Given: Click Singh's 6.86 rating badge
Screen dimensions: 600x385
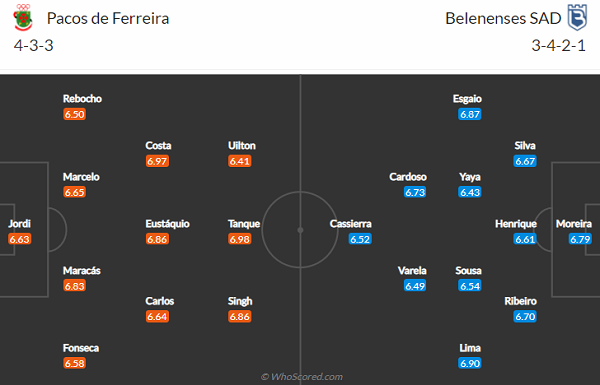Looking at the screenshot, I should click(240, 316).
